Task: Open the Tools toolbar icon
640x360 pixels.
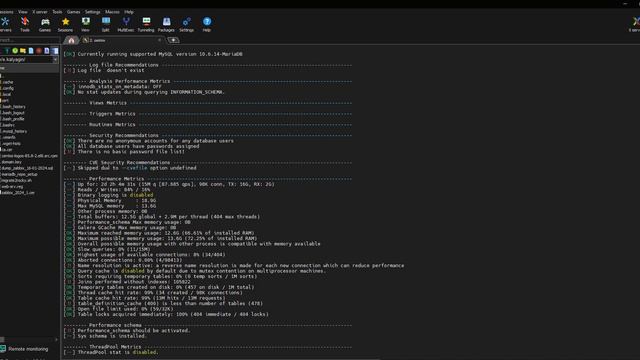Action: coord(25,24)
